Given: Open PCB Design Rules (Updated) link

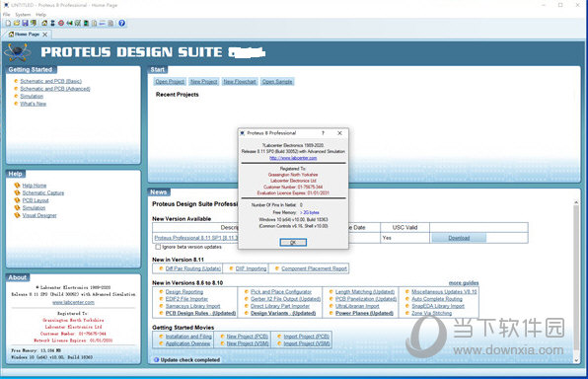Looking at the screenshot, I should tap(200, 313).
